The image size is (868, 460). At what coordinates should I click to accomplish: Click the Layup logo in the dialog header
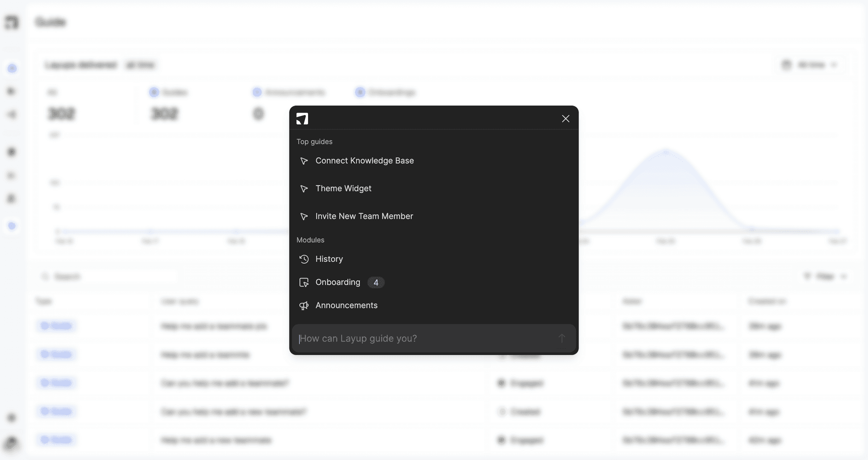coord(303,119)
